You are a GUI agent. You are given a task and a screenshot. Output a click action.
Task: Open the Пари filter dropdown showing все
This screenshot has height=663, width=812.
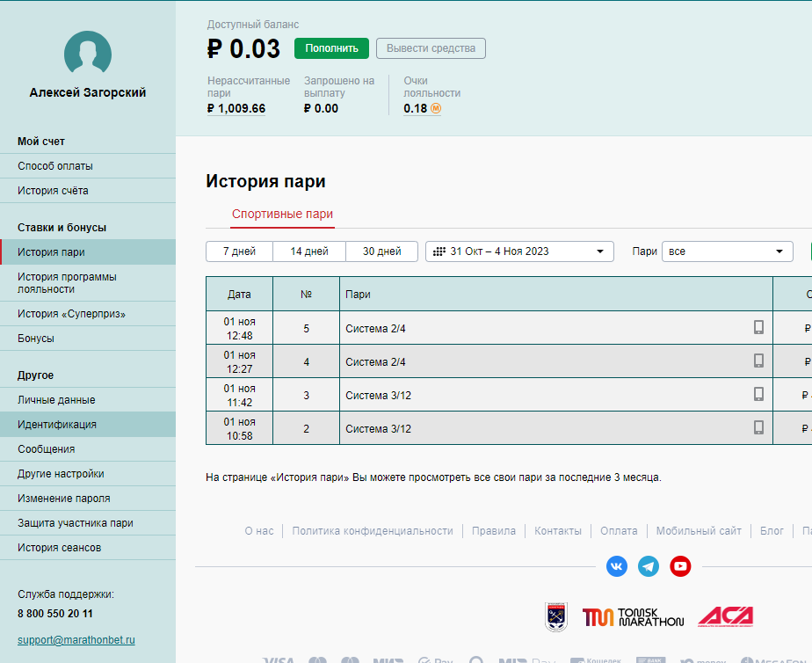point(727,251)
